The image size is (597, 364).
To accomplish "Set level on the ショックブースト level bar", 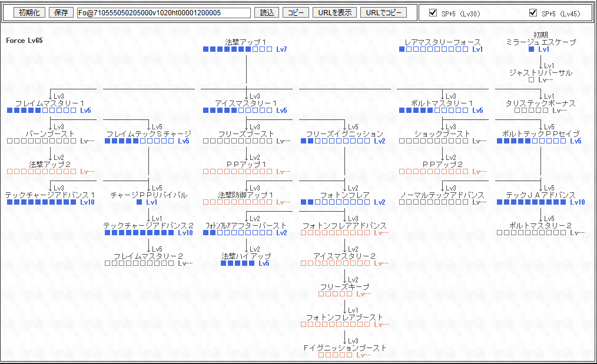I will [x=434, y=141].
